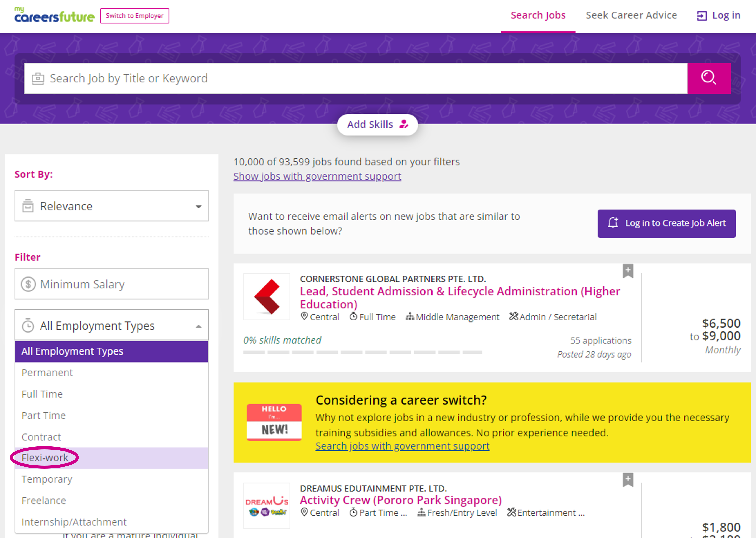Screen dimensions: 756x538
Task: Bookmark the Cornerstone Global Partners job
Action: 628,271
